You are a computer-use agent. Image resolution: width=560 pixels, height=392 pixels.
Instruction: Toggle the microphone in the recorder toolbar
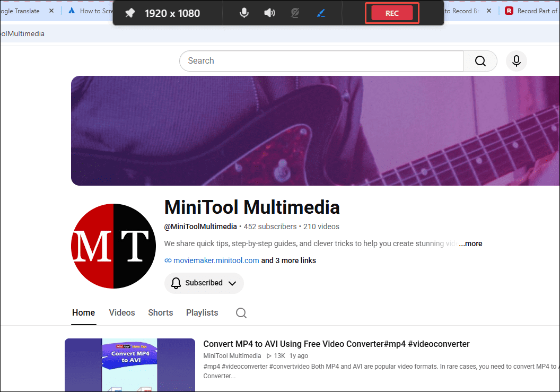click(244, 13)
